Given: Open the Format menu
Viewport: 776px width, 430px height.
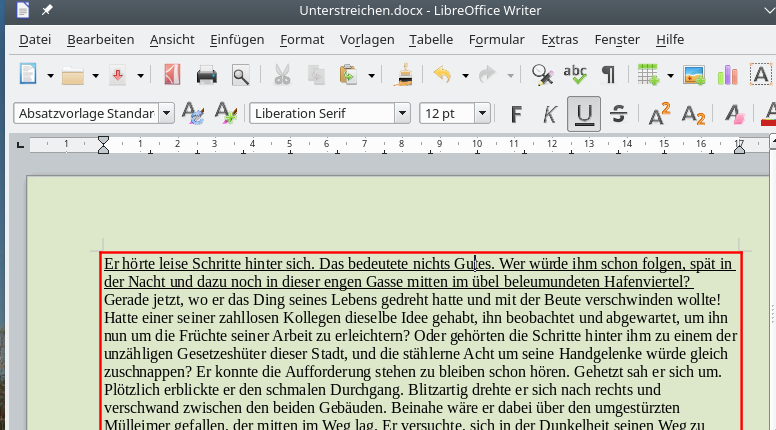Looking at the screenshot, I should coord(302,40).
